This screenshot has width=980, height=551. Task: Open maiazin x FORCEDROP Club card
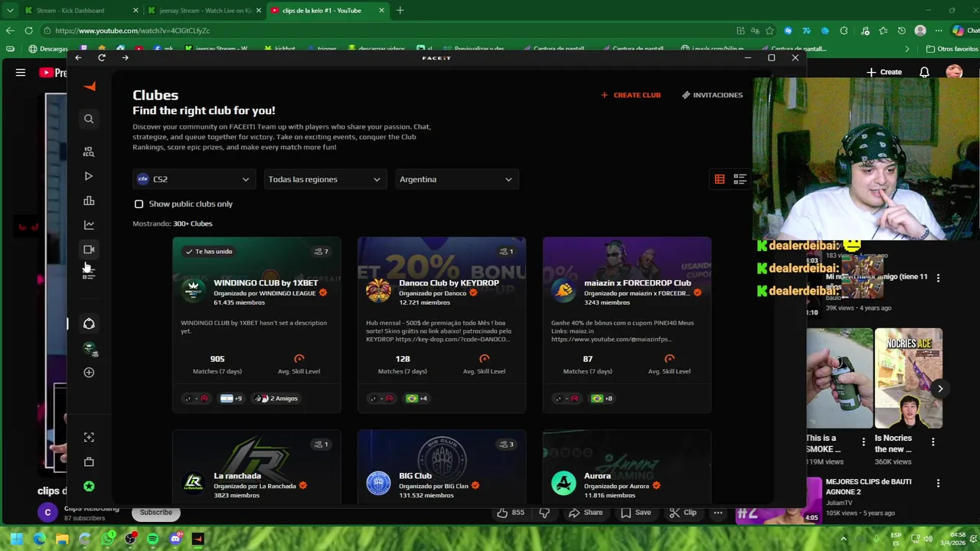[627, 324]
